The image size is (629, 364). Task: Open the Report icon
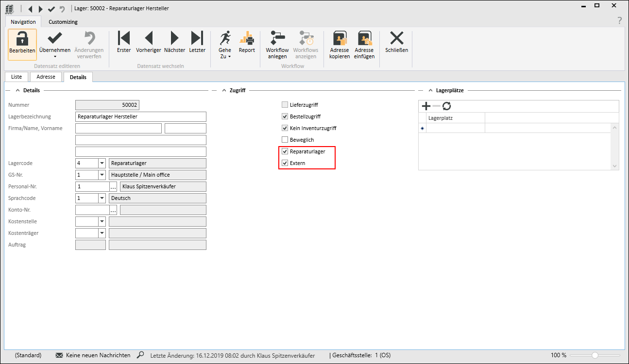[247, 39]
